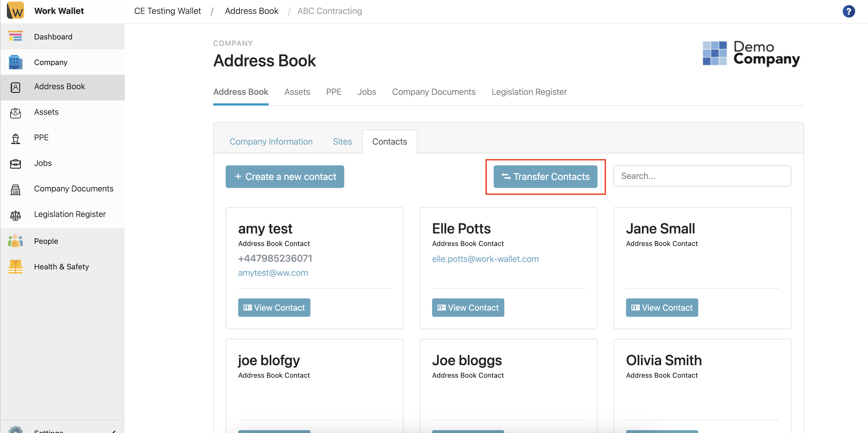Click the amy test contact name
The width and height of the screenshot is (868, 433).
(x=265, y=229)
